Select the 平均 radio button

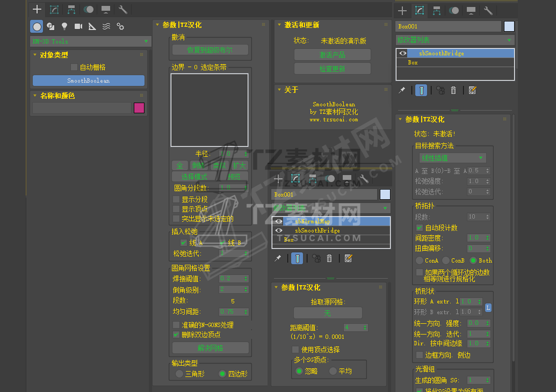click(333, 371)
